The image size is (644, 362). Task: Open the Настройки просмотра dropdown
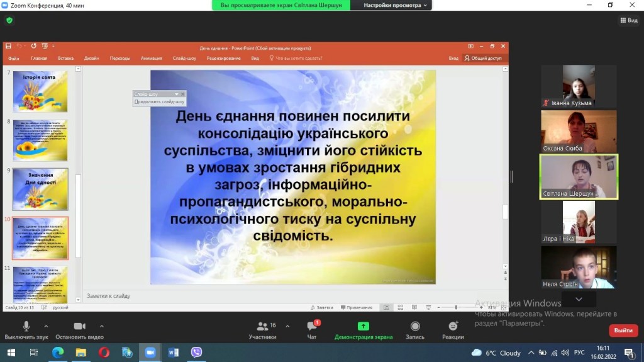[396, 5]
